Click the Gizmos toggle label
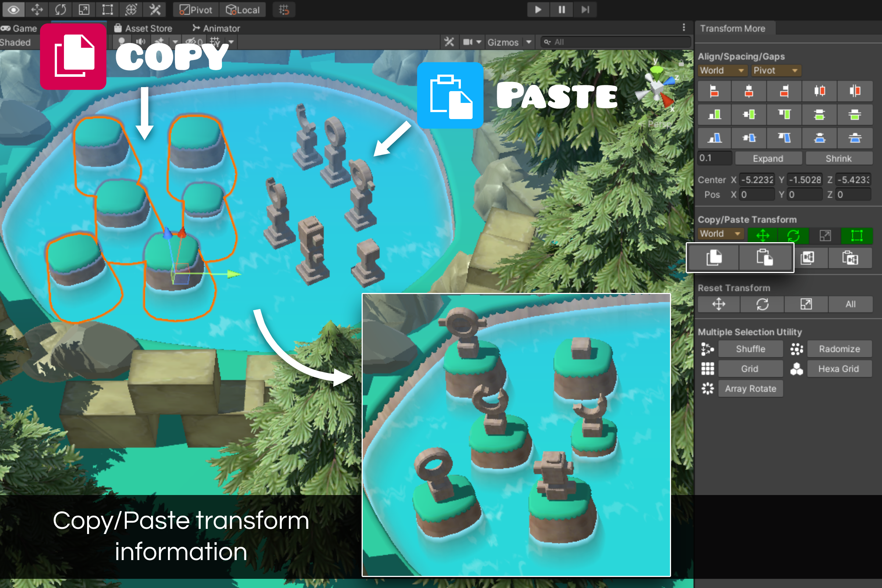Image resolution: width=882 pixels, height=588 pixels. 503,42
